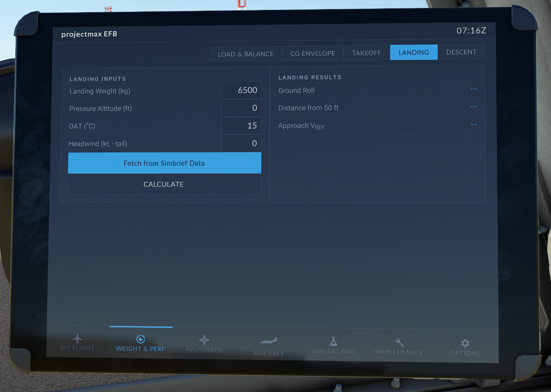
Task: Click the Pressure Altitude (ft) label
Action: coord(100,109)
